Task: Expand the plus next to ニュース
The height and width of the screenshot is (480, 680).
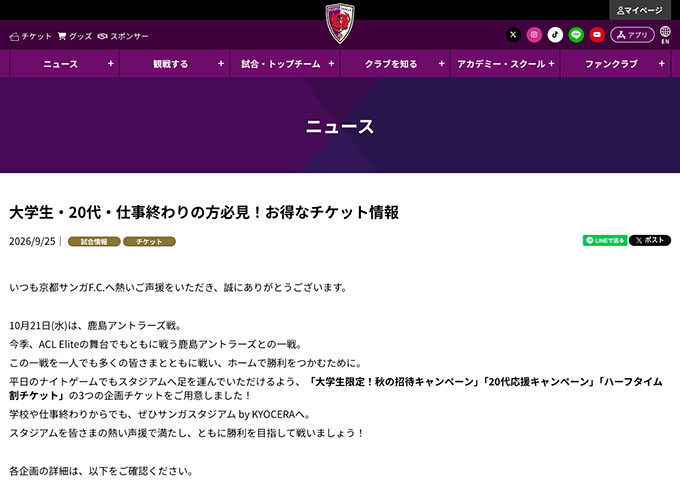Action: coord(111,64)
